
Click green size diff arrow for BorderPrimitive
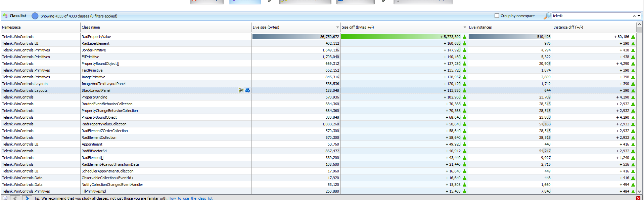[x=465, y=50]
